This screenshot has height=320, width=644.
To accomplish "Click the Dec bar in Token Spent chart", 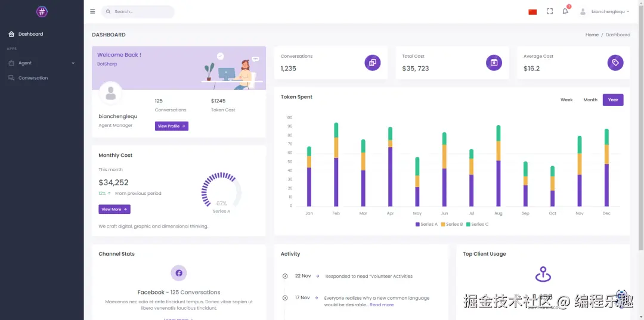I will pos(606,168).
